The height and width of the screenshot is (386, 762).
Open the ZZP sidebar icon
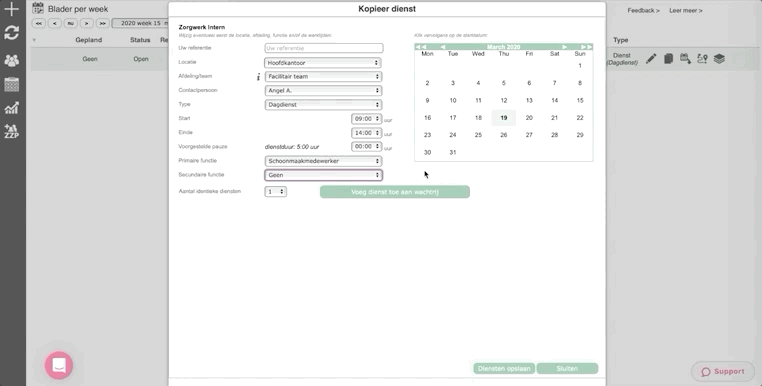[x=11, y=131]
